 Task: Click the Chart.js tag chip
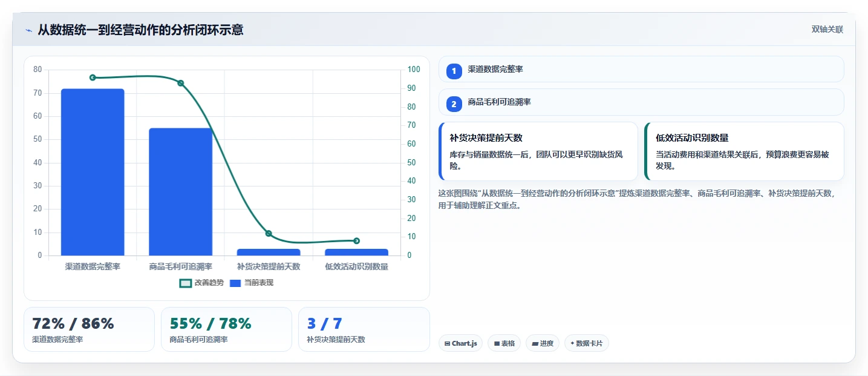click(x=460, y=343)
